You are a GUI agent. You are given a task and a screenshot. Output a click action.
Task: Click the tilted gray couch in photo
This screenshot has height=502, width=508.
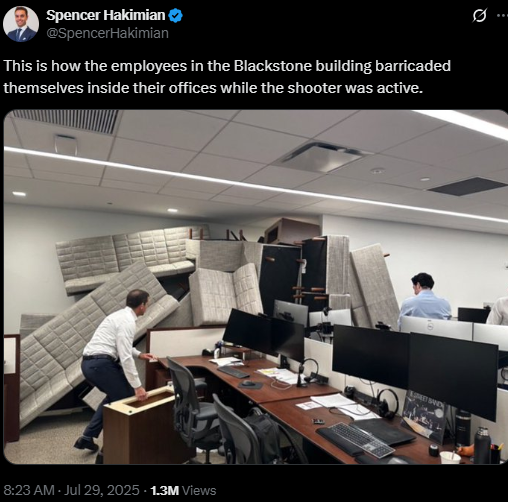pyautogui.click(x=91, y=347)
